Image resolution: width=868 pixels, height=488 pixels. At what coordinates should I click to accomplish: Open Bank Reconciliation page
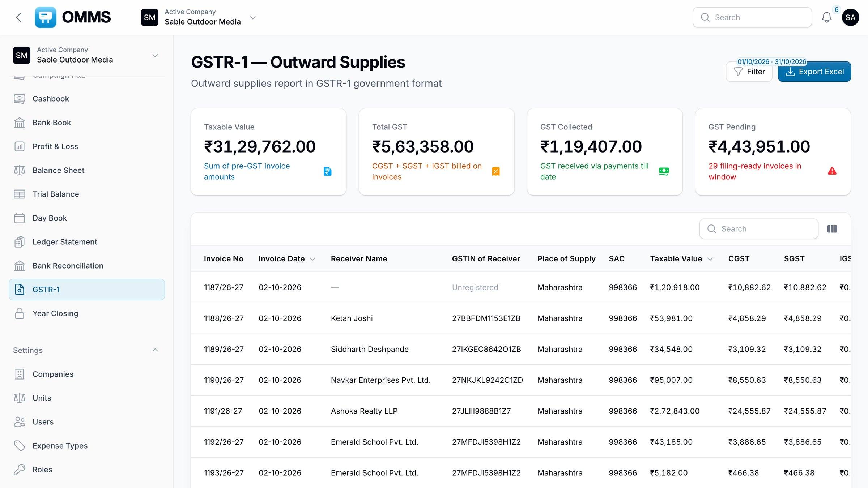point(87,266)
